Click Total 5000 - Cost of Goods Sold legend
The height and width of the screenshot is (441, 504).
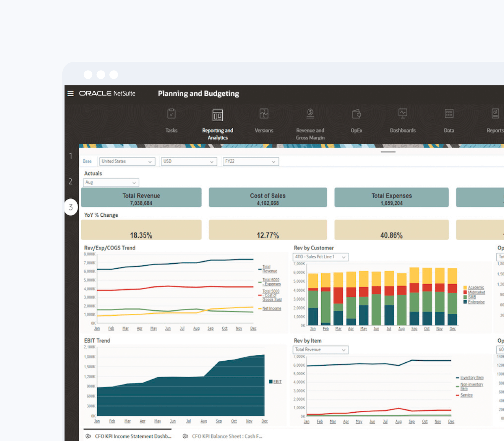pos(272,295)
